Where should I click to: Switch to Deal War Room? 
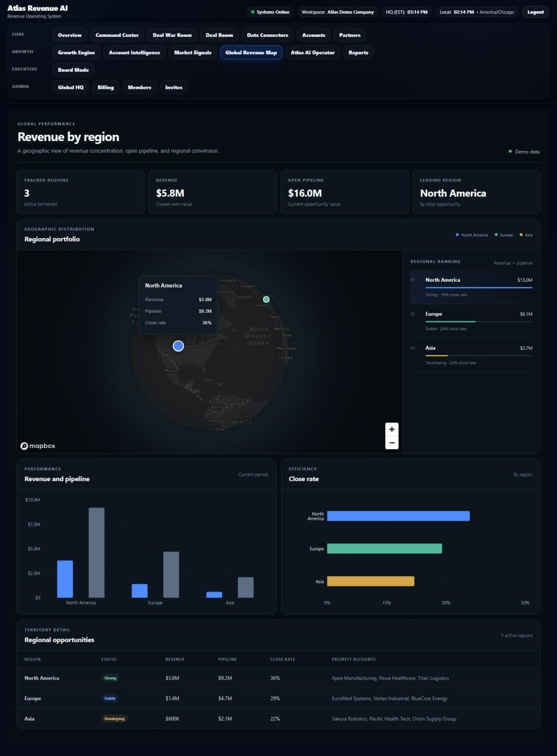point(172,35)
